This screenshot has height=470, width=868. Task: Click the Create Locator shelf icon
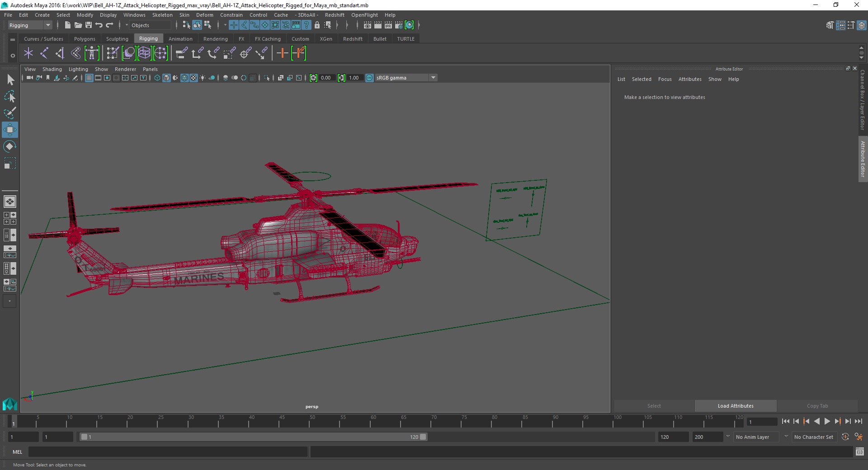tap(28, 53)
